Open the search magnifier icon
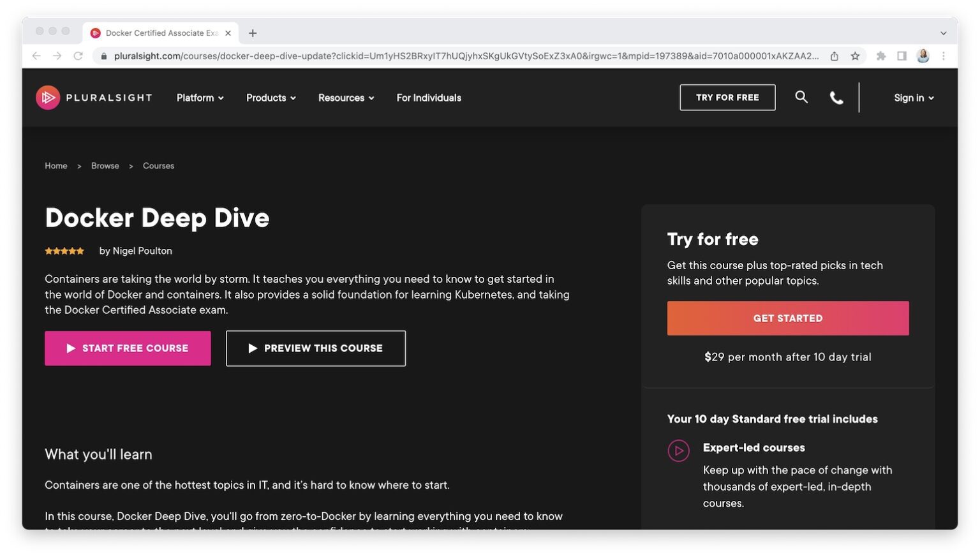The width and height of the screenshot is (980, 557). [x=801, y=97]
